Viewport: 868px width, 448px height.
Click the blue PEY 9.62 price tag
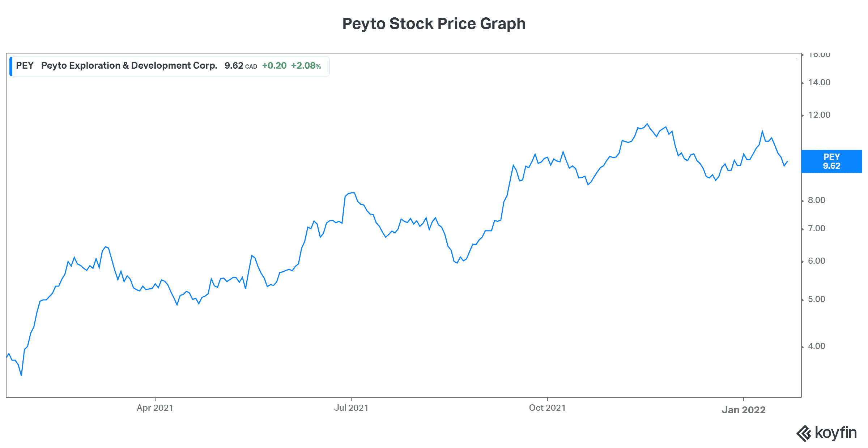point(831,161)
